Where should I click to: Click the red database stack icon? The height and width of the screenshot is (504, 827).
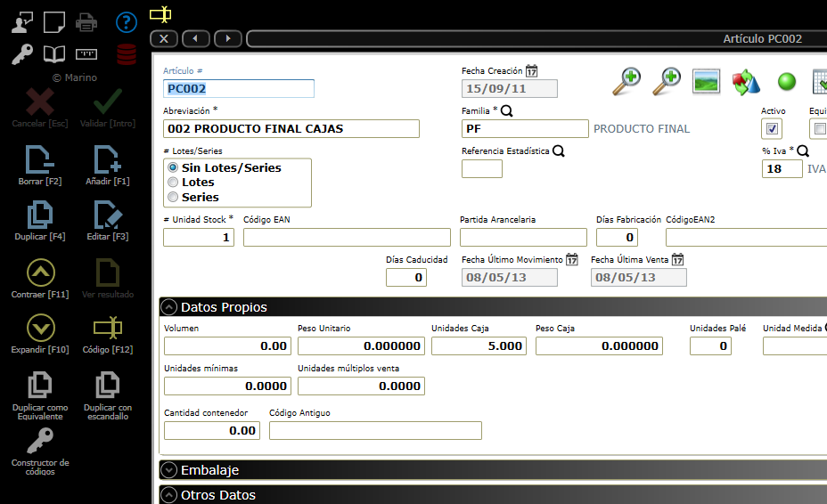click(x=127, y=53)
